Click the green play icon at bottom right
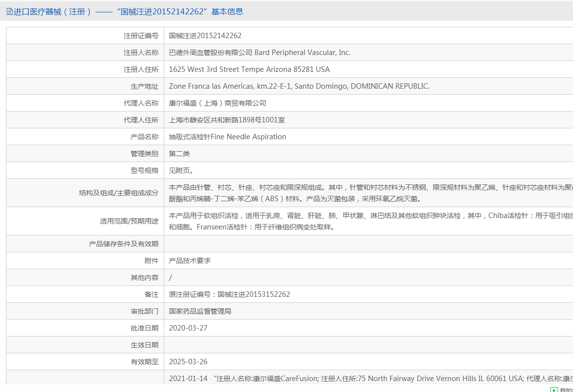 tap(554, 390)
